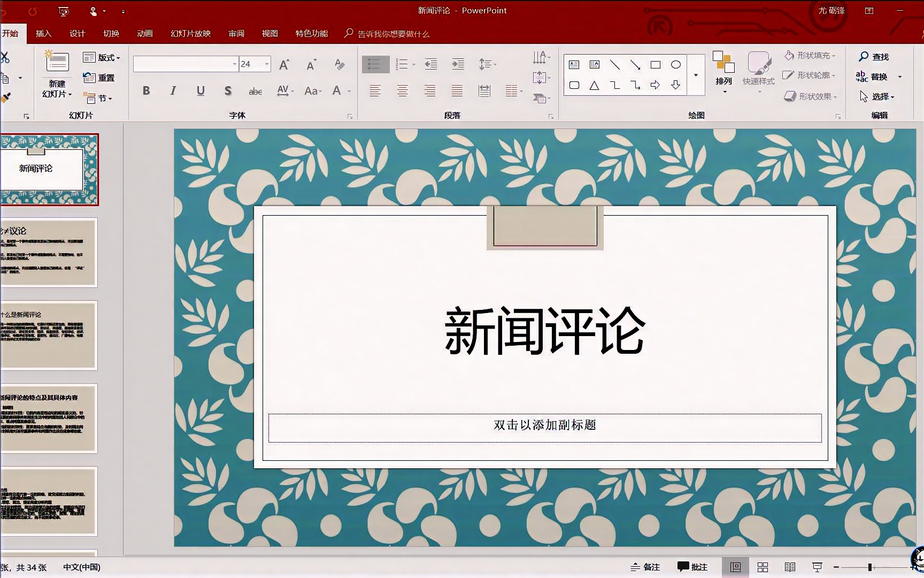Toggle text Shadow button
The width and height of the screenshot is (924, 578).
point(228,91)
